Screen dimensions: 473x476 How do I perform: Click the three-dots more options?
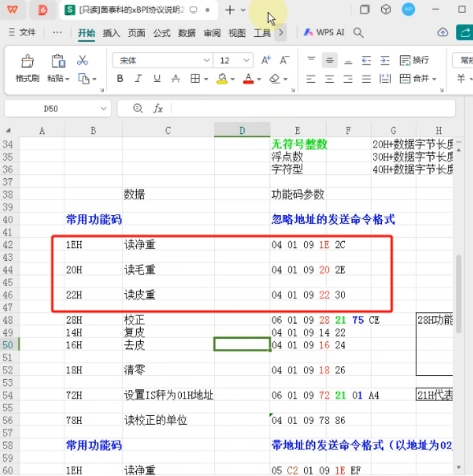tap(57, 32)
